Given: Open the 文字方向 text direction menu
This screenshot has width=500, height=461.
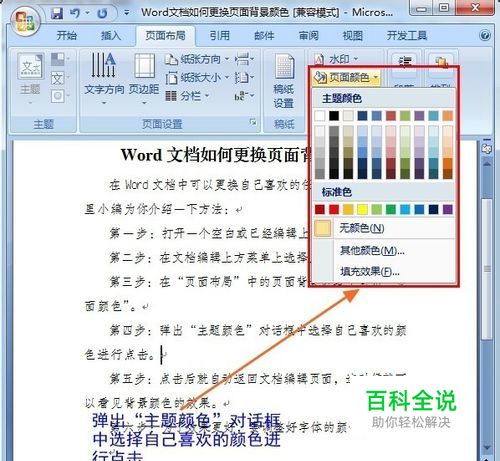Looking at the screenshot, I should pyautogui.click(x=104, y=79).
